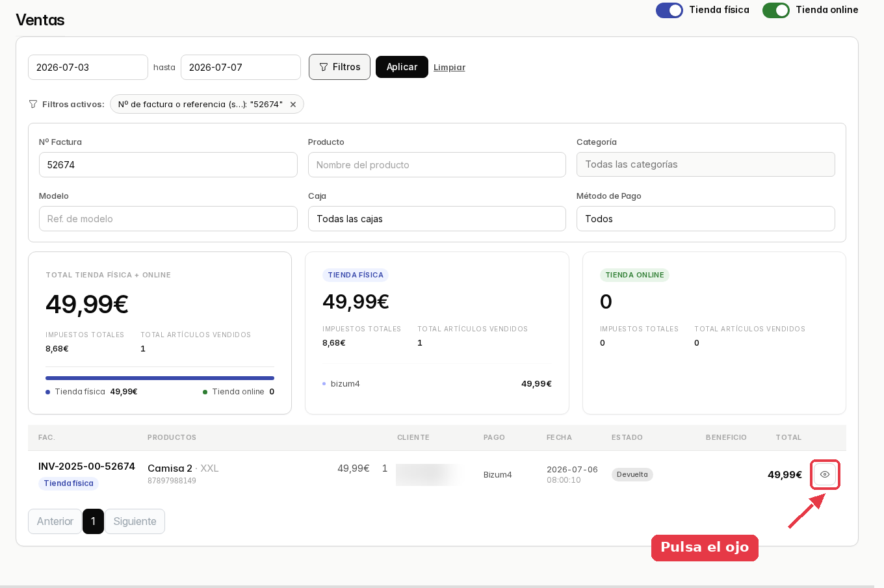The height and width of the screenshot is (588, 884).
Task: Go to the Siguiente page
Action: tap(135, 521)
